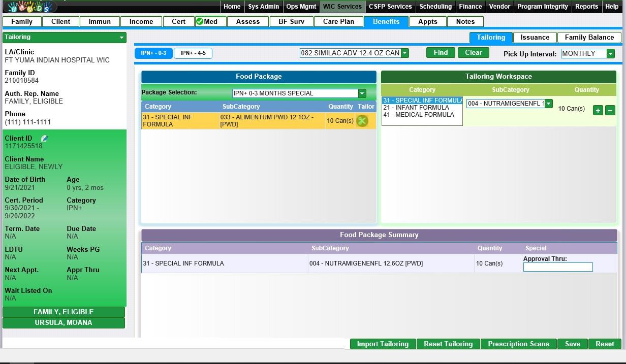
Task: Open the Package Selection dropdown
Action: click(362, 93)
